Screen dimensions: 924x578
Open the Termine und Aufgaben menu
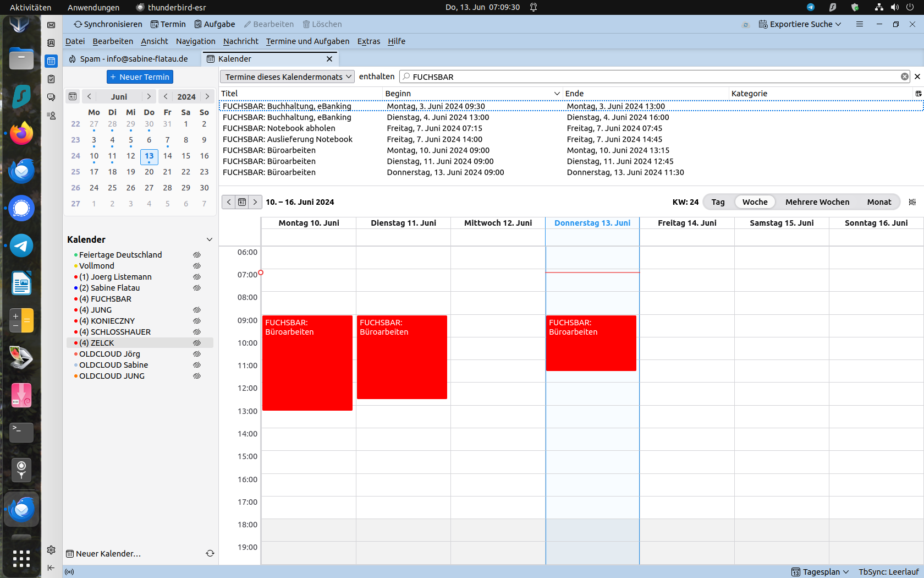pos(307,41)
